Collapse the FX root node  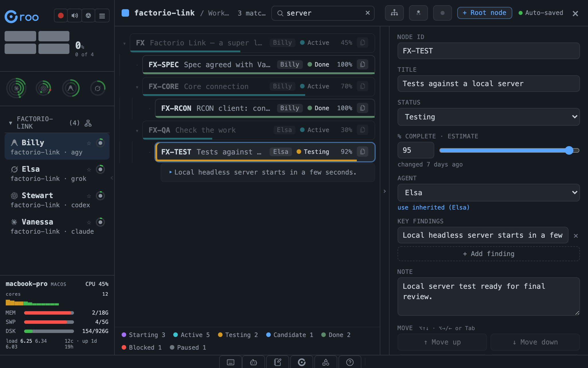124,44
